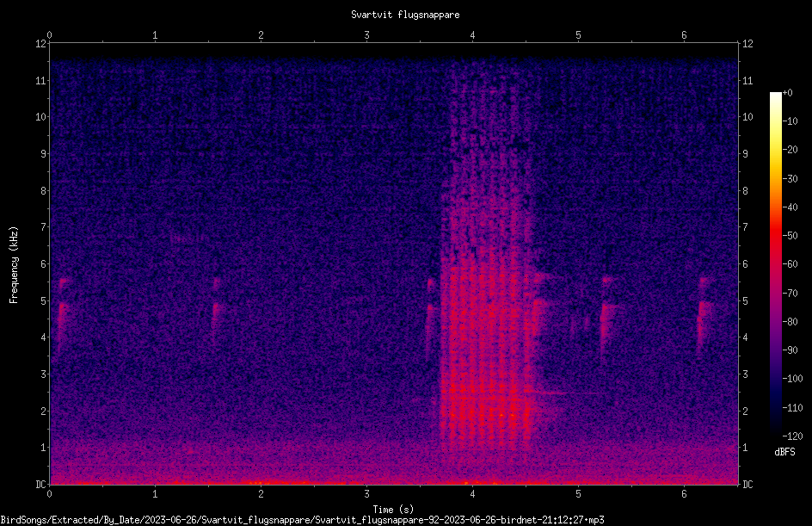Viewport: 812px width, 526px height.
Task: Click the '-50' value on the color scale
Action: (x=790, y=236)
